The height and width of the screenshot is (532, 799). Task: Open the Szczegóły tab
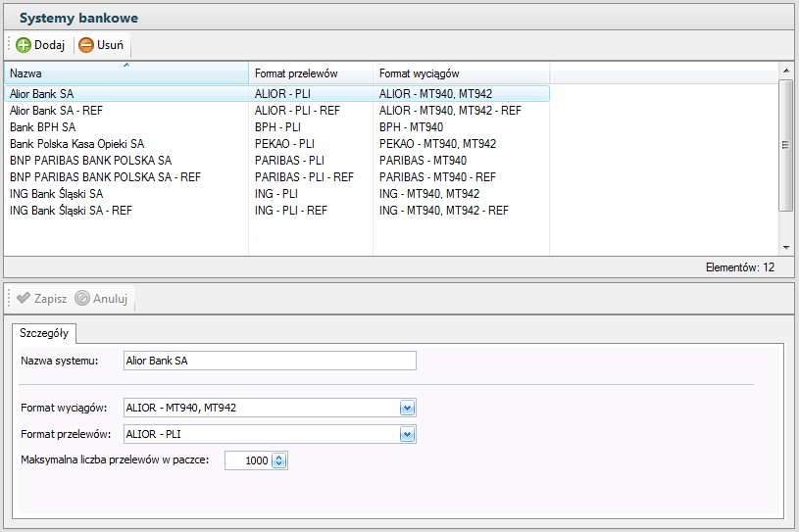coord(44,333)
